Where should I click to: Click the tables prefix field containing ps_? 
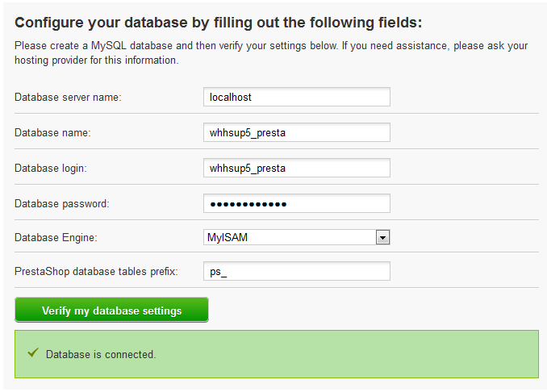pos(296,271)
